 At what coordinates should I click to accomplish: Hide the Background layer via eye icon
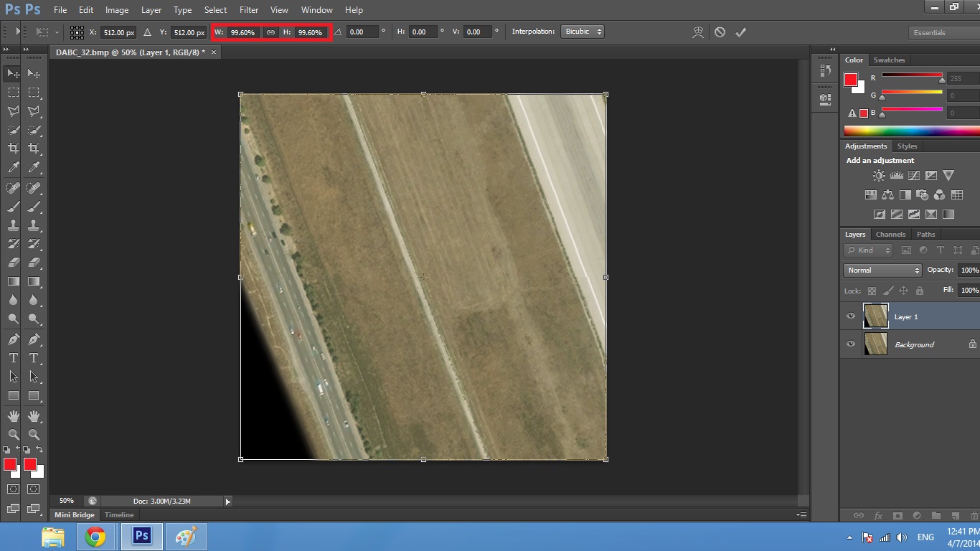(x=851, y=344)
